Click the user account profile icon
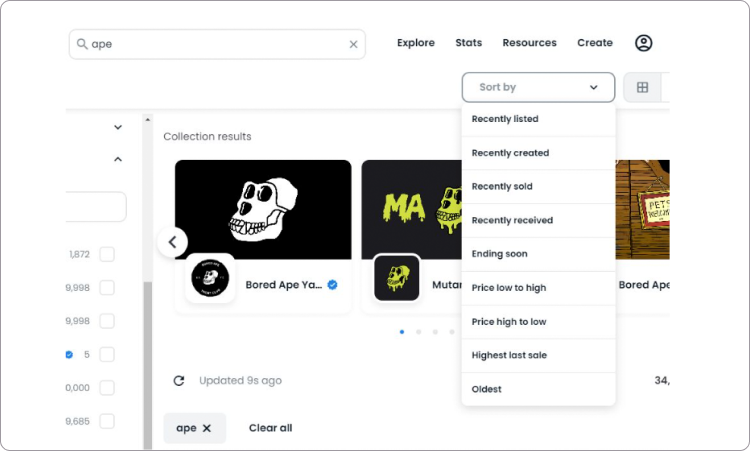Screen dimensions: 750x451 coord(643,43)
